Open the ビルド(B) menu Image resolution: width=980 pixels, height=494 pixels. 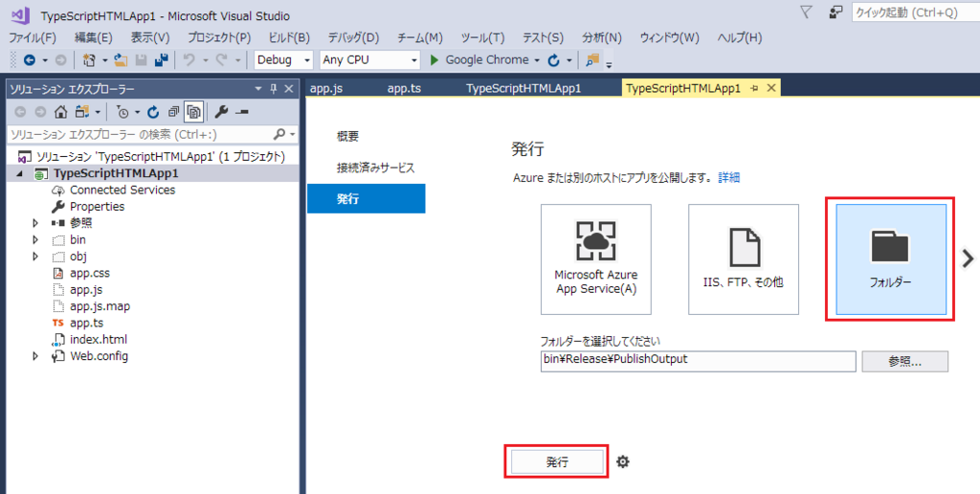tap(289, 37)
